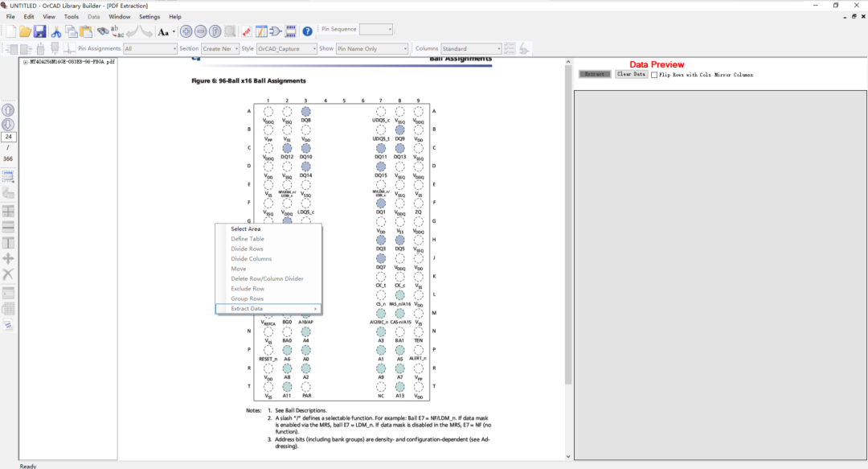Open the font Aa tool

coord(163,32)
